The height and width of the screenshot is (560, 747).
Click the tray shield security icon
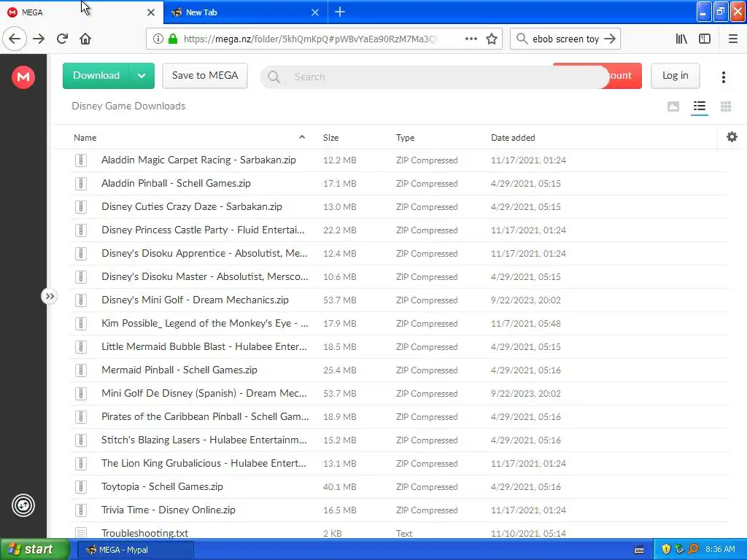(666, 549)
